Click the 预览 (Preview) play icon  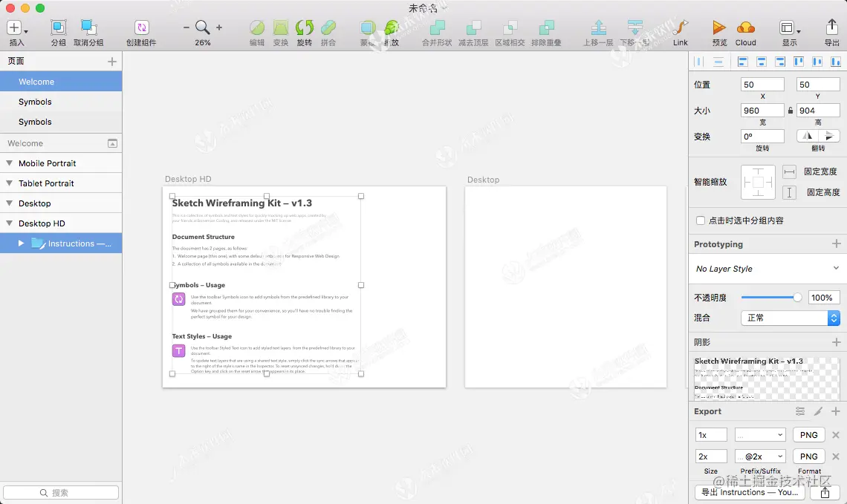719,27
